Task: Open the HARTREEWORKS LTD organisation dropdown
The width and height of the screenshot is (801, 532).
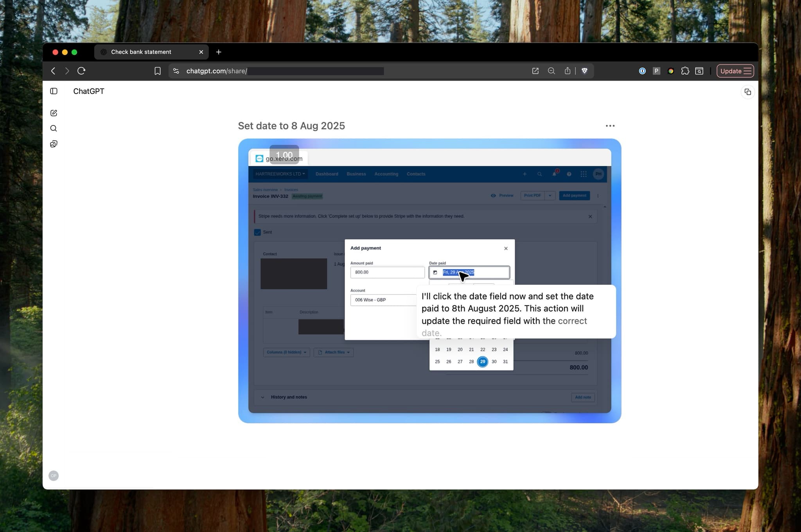Action: (x=280, y=174)
